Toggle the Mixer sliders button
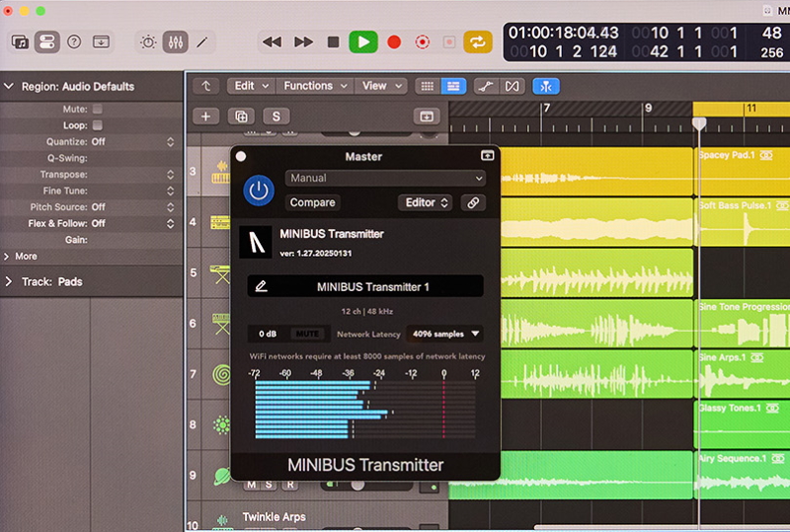Image resolution: width=790 pixels, height=532 pixels. click(x=176, y=41)
